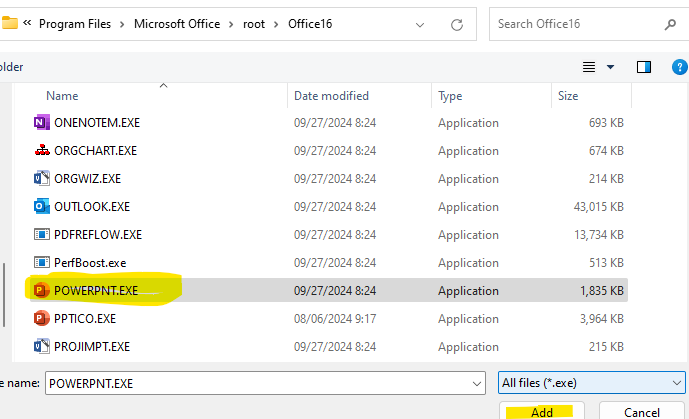
Task: Open the file name combo box dropdown
Action: click(477, 383)
